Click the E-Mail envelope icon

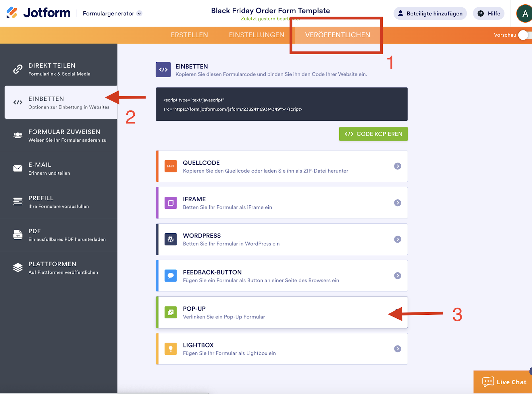tap(18, 168)
